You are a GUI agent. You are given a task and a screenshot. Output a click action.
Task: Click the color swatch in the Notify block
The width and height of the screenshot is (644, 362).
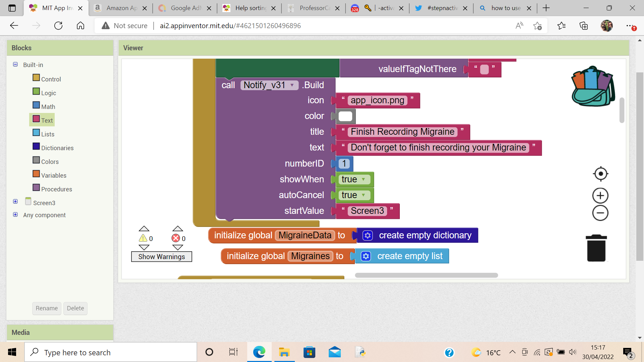tap(346, 116)
